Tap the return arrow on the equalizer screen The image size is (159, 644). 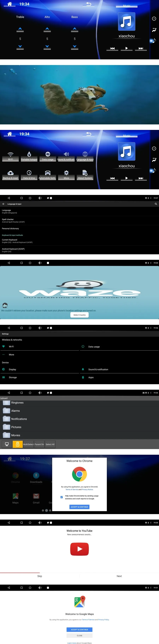(89, 4)
